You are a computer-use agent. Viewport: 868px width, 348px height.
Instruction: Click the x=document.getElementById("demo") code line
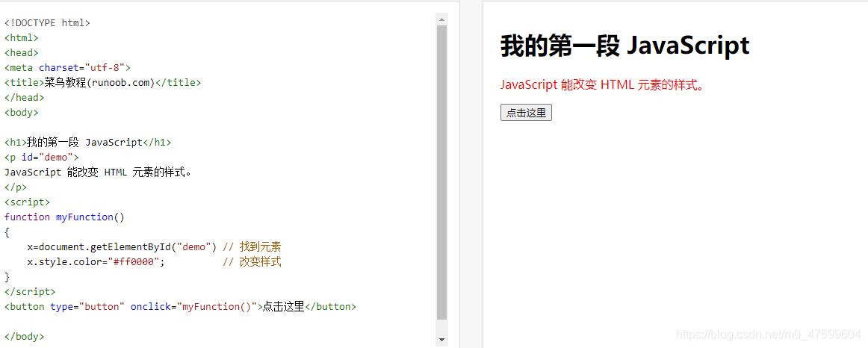(122, 247)
